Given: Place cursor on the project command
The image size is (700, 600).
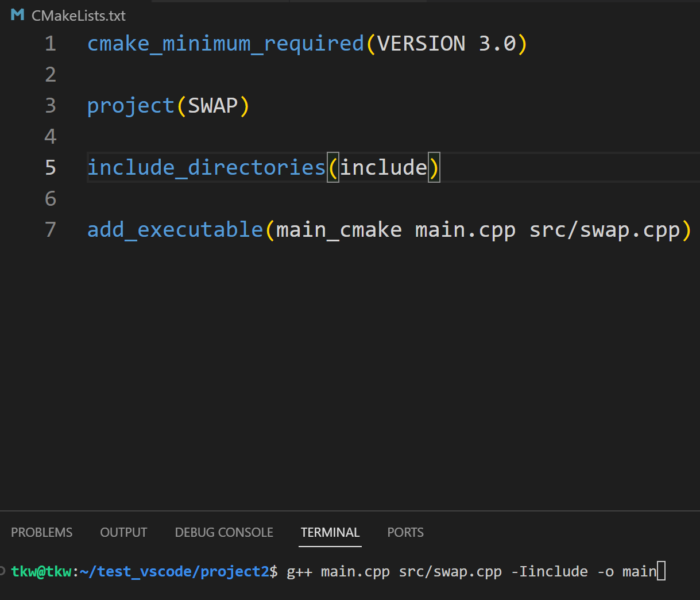Looking at the screenshot, I should 130,106.
